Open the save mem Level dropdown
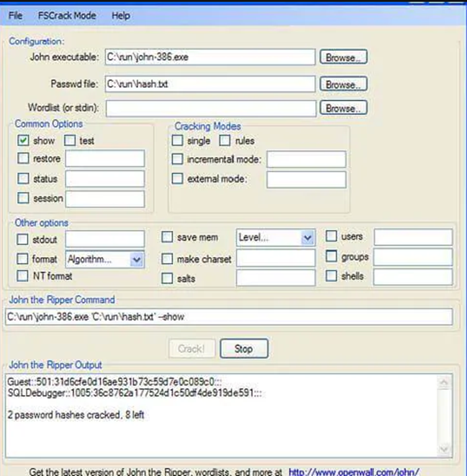This screenshot has width=467, height=476. (x=276, y=237)
